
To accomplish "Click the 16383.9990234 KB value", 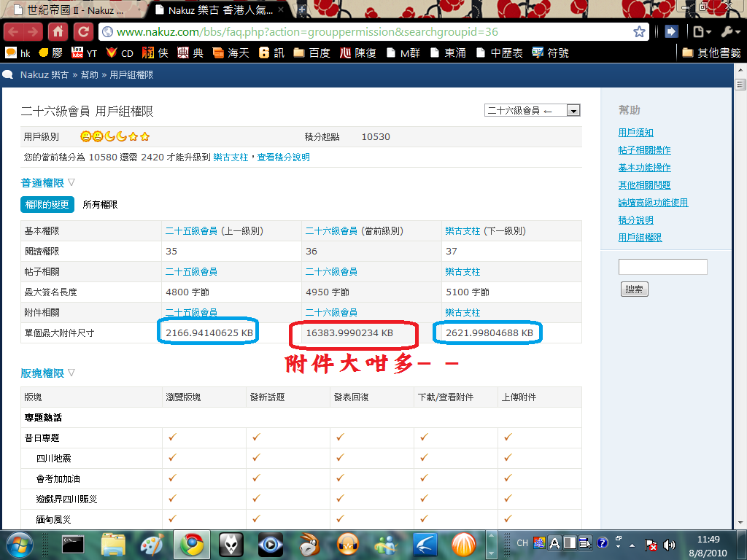I will point(349,332).
